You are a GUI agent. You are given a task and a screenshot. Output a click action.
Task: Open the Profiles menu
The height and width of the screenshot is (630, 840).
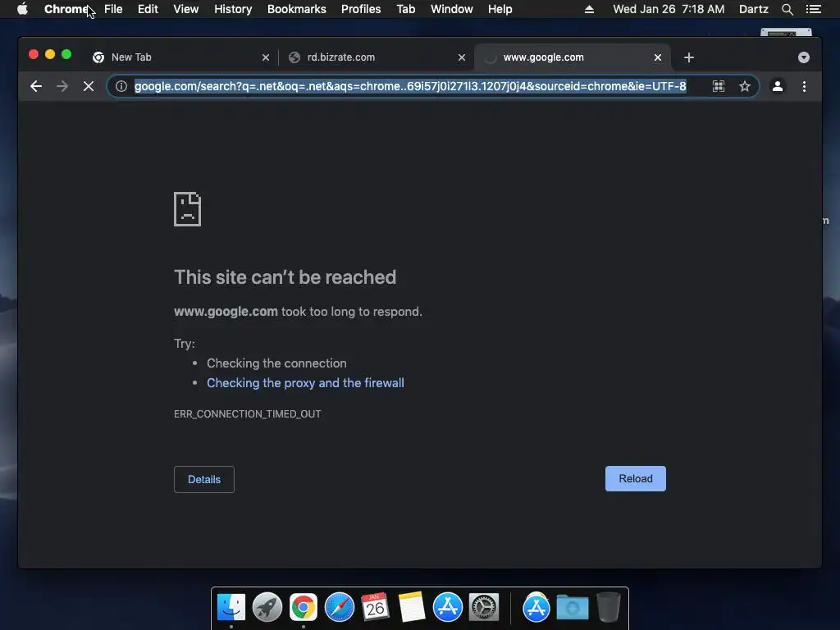click(361, 9)
